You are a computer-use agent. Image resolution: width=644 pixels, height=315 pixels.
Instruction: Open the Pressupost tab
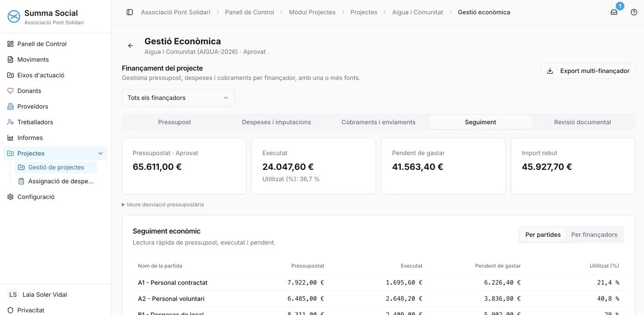coord(174,122)
